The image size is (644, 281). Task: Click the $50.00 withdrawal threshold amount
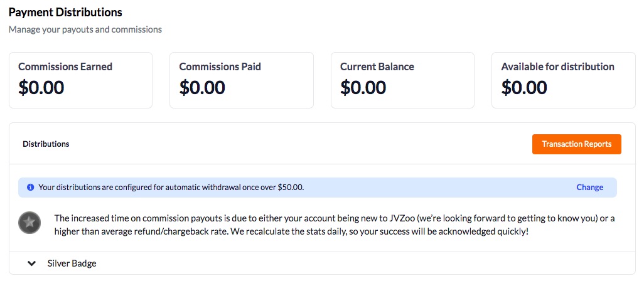(291, 188)
